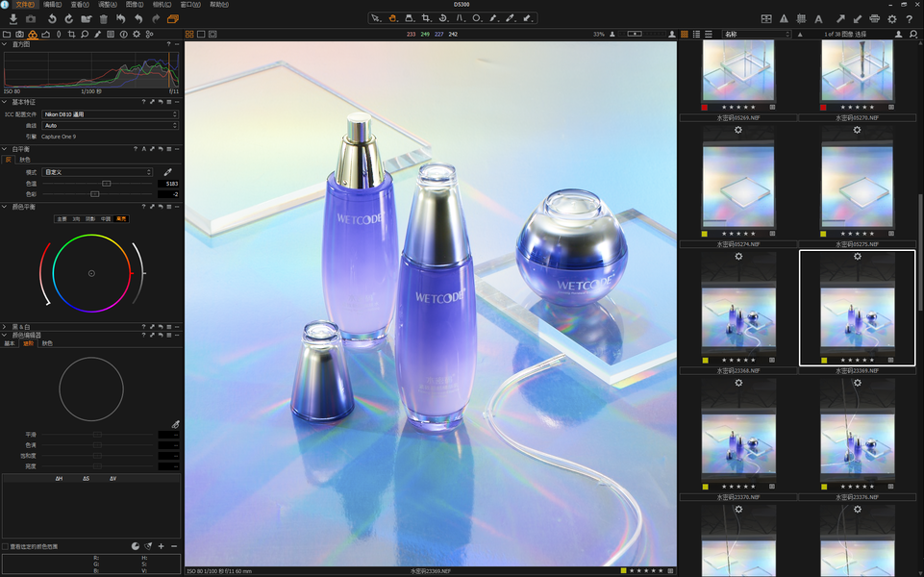This screenshot has height=577, width=924.
Task: Collapse the base characteristics panel
Action: [x=5, y=102]
